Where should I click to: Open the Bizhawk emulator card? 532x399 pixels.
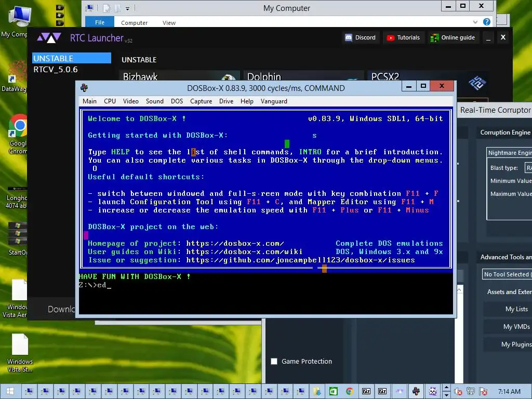click(x=179, y=76)
